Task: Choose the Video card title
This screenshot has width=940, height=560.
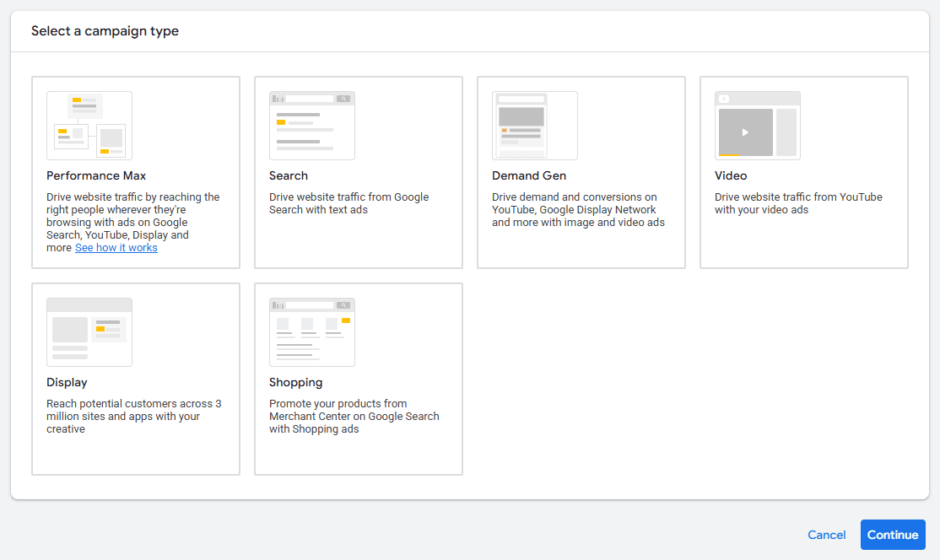Action: 731,175
